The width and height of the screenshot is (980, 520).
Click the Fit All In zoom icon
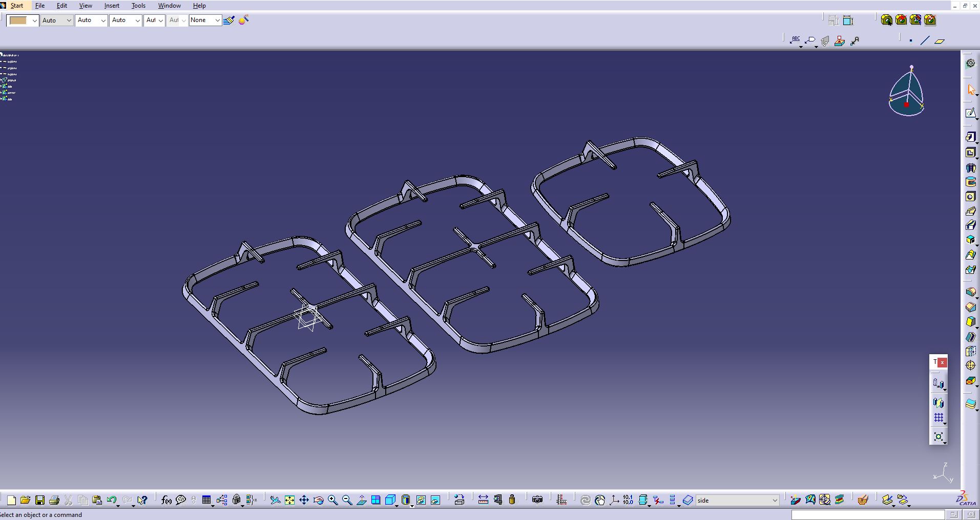coord(289,500)
